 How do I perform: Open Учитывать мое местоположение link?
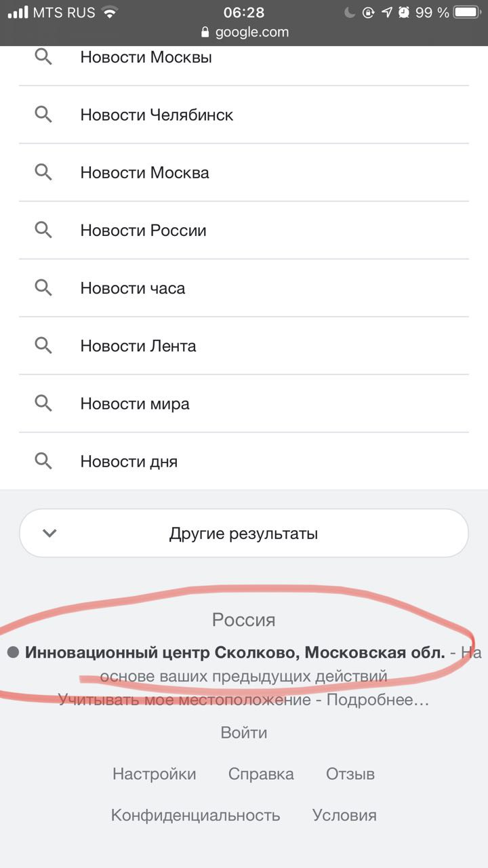(x=185, y=700)
